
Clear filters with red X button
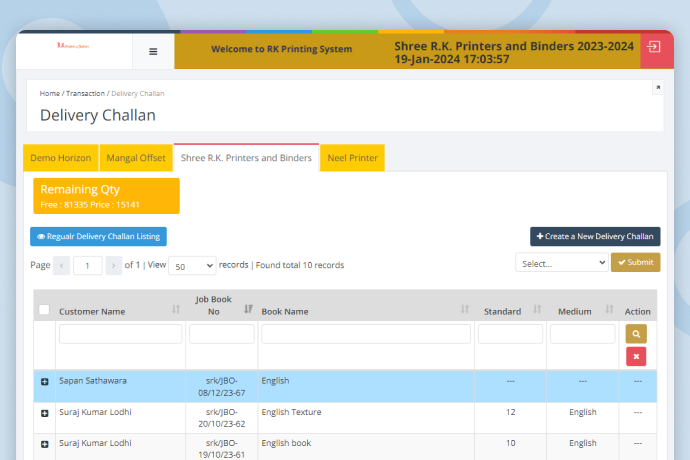point(636,357)
